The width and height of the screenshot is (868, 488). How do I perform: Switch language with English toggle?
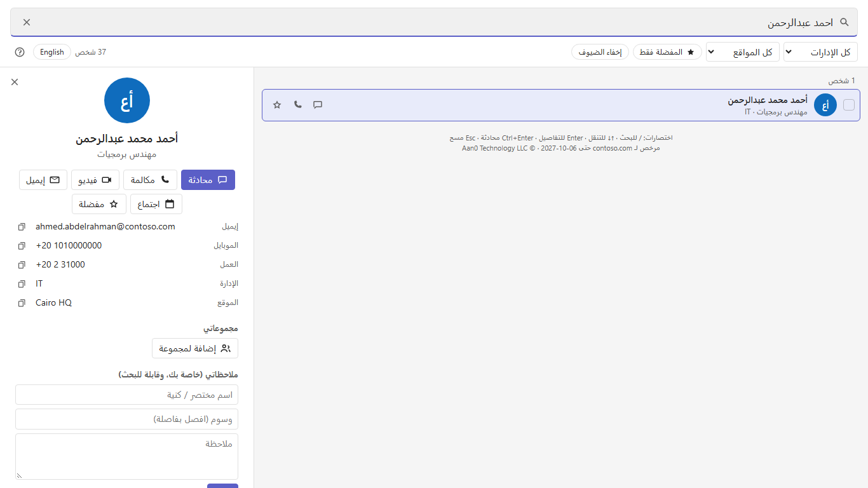[52, 52]
